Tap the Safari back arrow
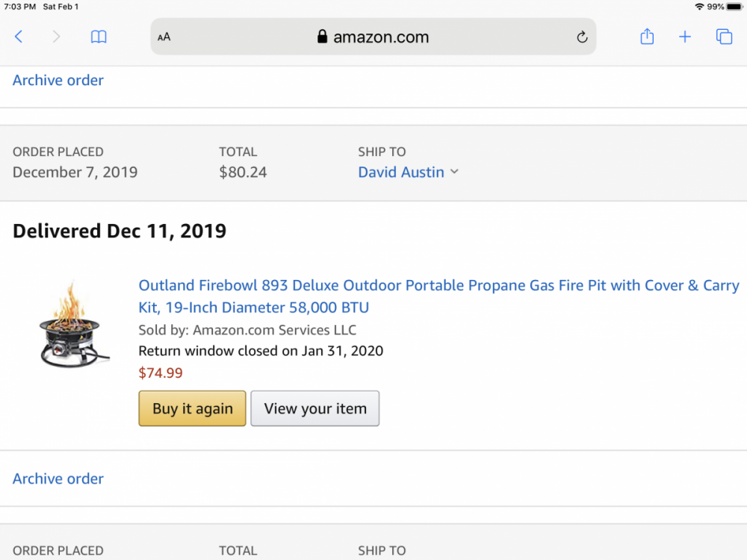 19,37
